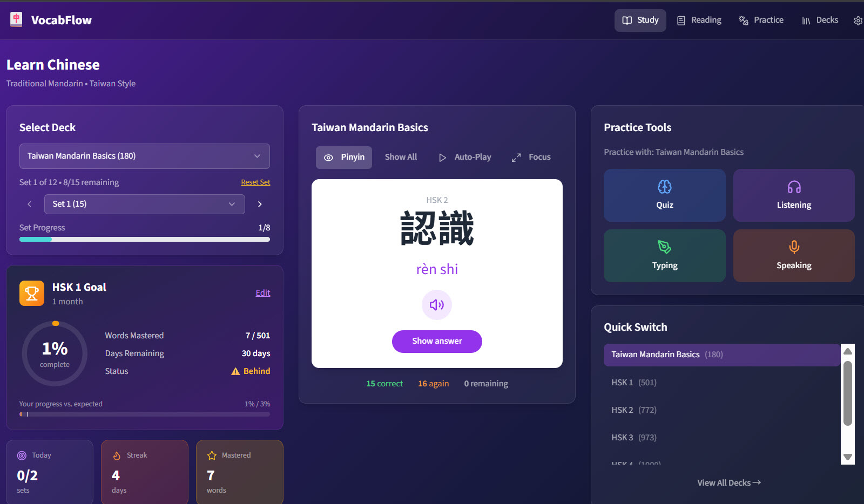This screenshot has width=864, height=504.
Task: Open the Quiz practice tool
Action: click(664, 195)
